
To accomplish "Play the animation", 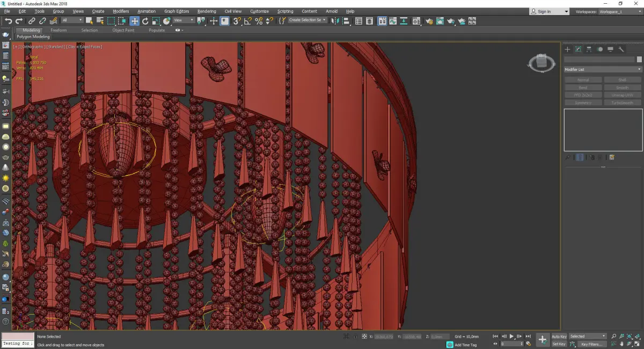I will (512, 336).
